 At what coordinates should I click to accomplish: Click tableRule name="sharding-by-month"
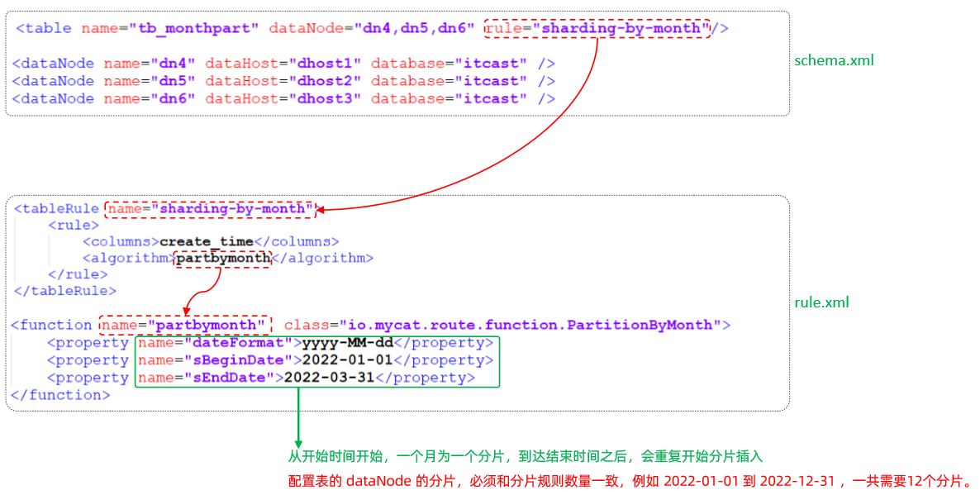[212, 209]
